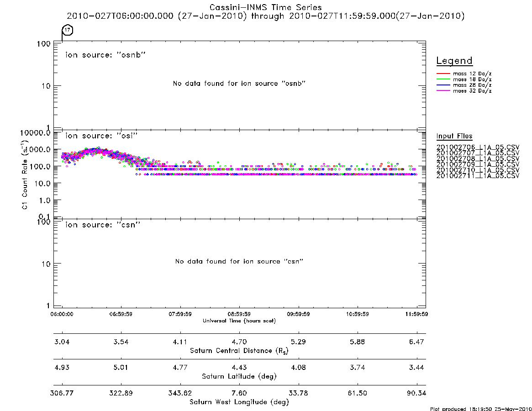Click the Saturn Latitude (deg) axis label

point(239,376)
